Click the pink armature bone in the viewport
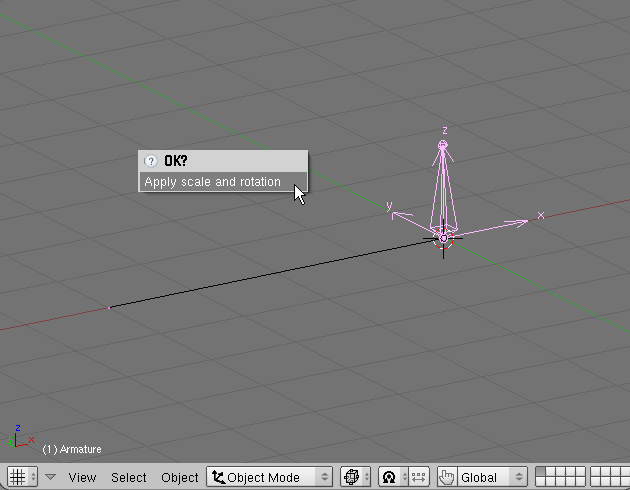 pos(443,189)
